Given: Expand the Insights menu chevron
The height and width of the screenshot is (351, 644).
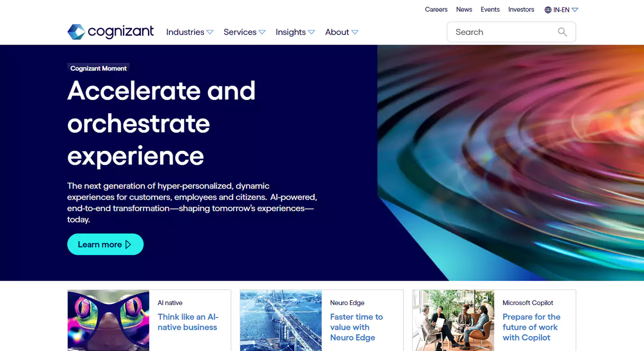Looking at the screenshot, I should (x=312, y=32).
